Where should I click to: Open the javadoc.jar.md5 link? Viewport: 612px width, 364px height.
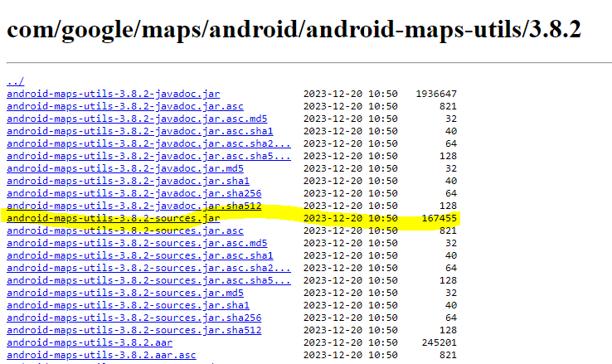pos(125,169)
